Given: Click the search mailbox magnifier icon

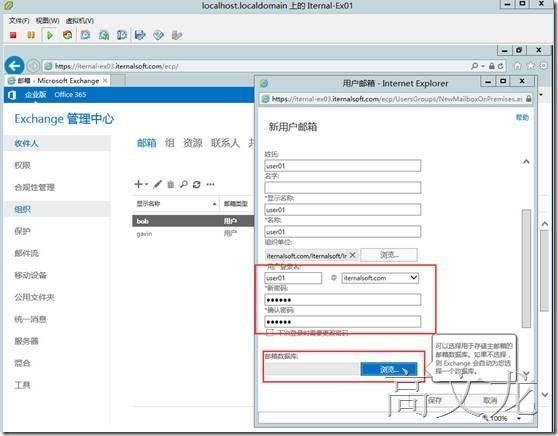Looking at the screenshot, I should pyautogui.click(x=184, y=184).
